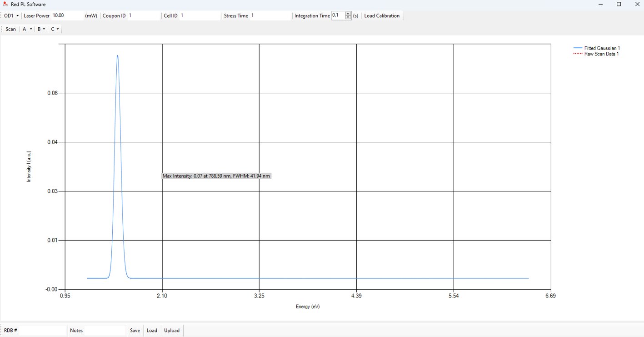Click Load in the bottom bar
Screen dimensions: 644x337
click(x=152, y=331)
